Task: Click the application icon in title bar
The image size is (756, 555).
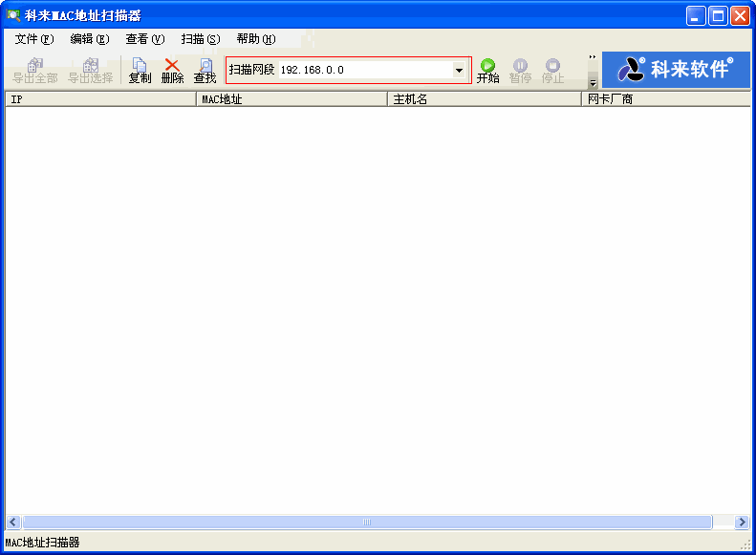Action: pyautogui.click(x=13, y=15)
